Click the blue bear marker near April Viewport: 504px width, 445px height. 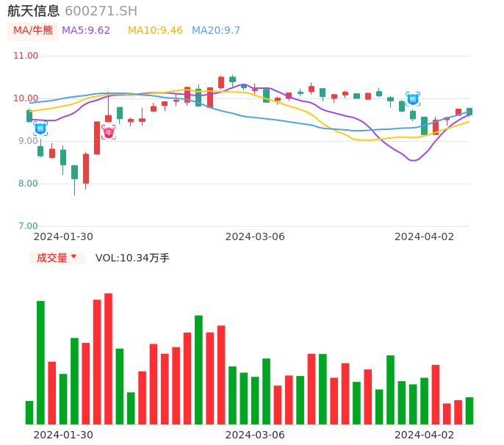413,99
